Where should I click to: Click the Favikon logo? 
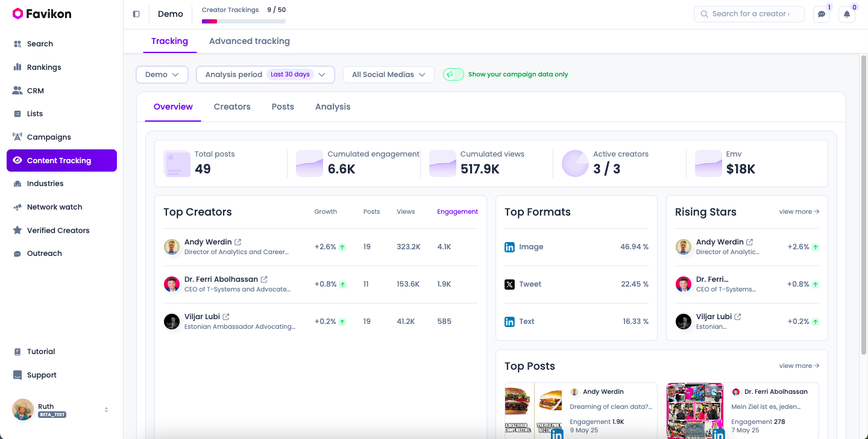[x=42, y=14]
